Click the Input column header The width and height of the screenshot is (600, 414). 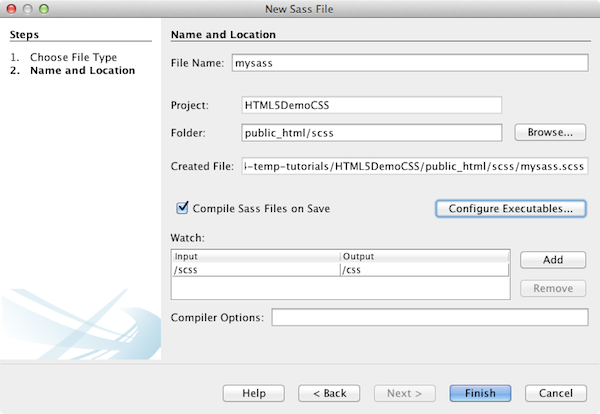(x=256, y=256)
